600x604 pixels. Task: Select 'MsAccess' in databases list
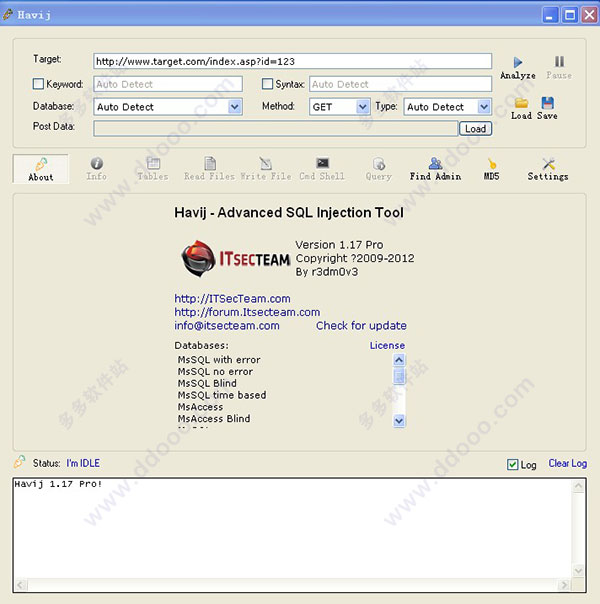(200, 407)
